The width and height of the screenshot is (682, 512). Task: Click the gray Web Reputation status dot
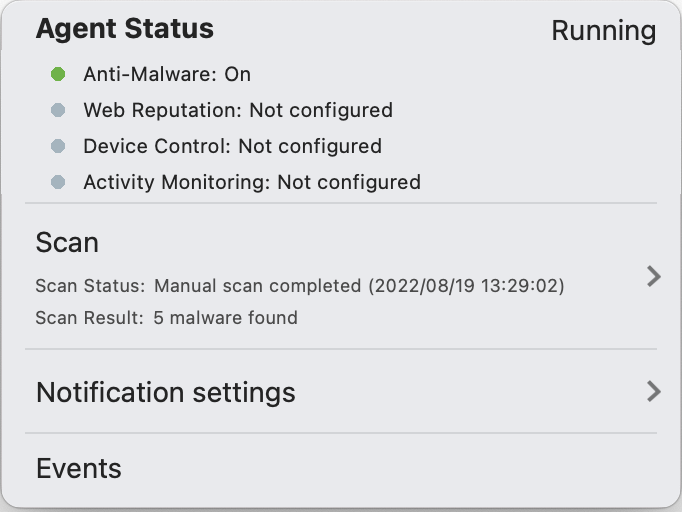58,110
